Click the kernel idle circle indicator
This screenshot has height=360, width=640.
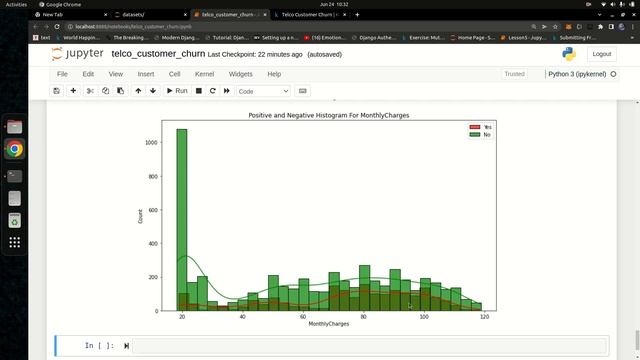click(x=613, y=74)
